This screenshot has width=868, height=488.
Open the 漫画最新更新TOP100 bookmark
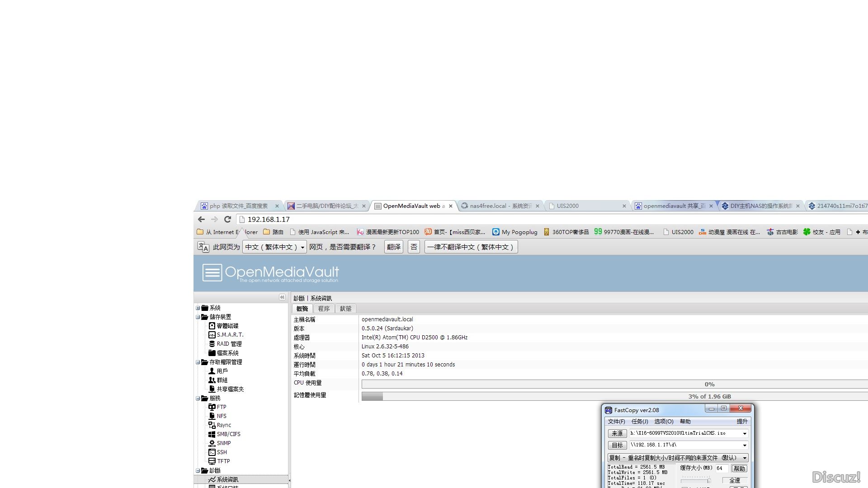tap(388, 232)
